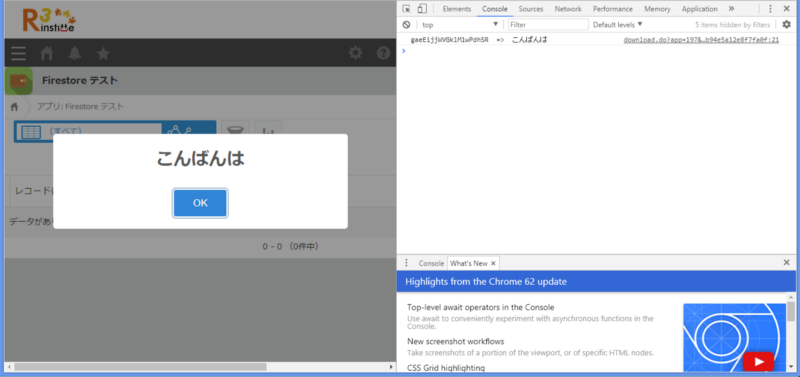Open the help question mark icon
800x377 pixels.
click(x=383, y=53)
